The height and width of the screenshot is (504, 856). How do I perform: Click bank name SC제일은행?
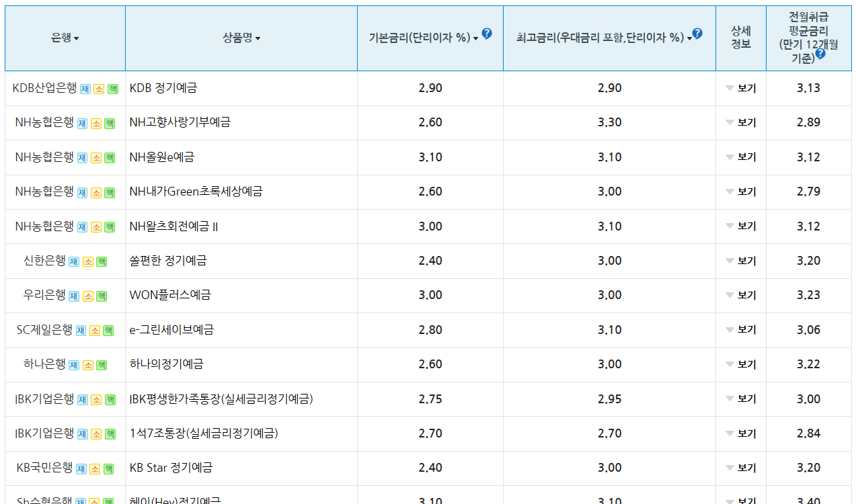coord(44,330)
